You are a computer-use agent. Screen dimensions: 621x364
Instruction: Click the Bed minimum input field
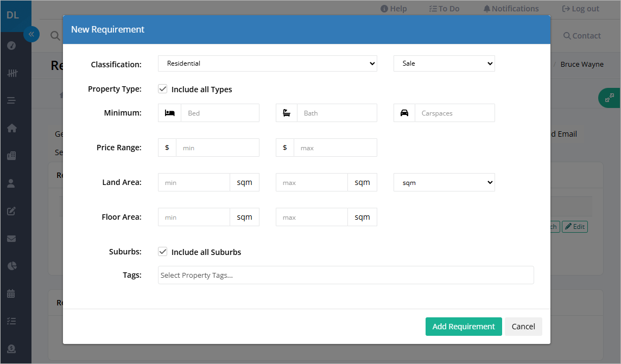click(x=220, y=113)
